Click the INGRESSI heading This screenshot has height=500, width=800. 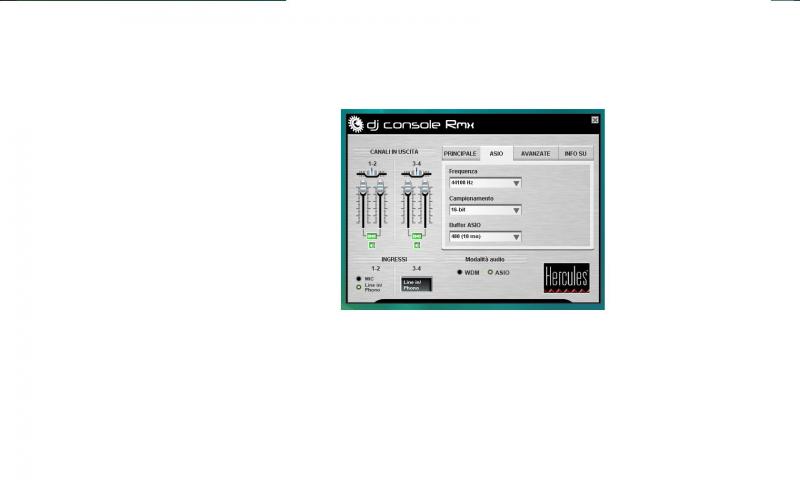(x=394, y=260)
